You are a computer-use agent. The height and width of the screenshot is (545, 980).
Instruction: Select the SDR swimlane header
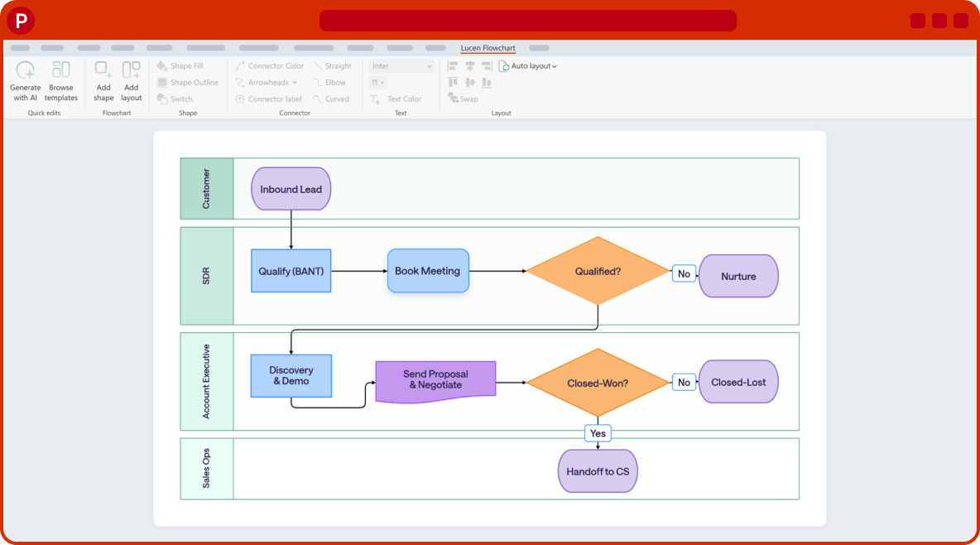207,276
